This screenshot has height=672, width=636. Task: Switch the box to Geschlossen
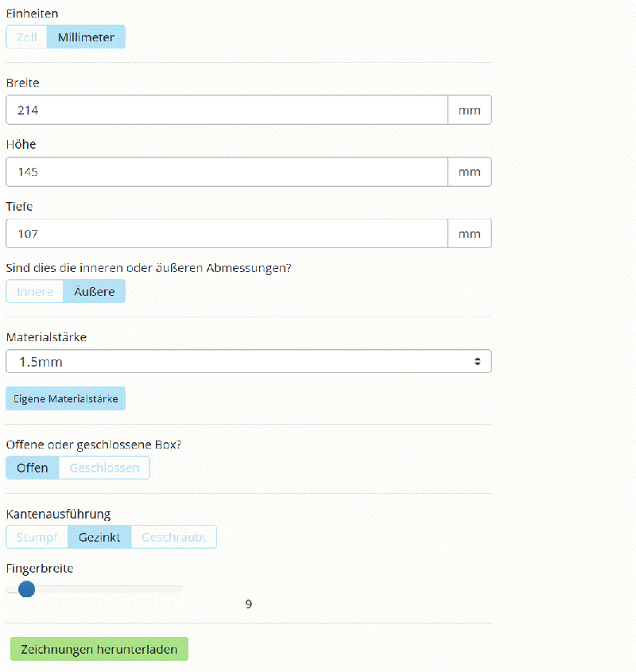(x=104, y=468)
